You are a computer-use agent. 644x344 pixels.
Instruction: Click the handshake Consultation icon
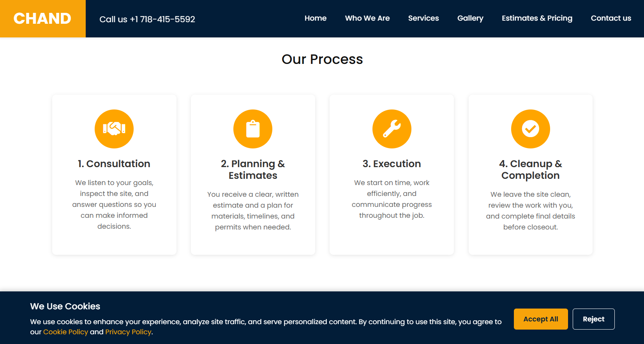[114, 129]
